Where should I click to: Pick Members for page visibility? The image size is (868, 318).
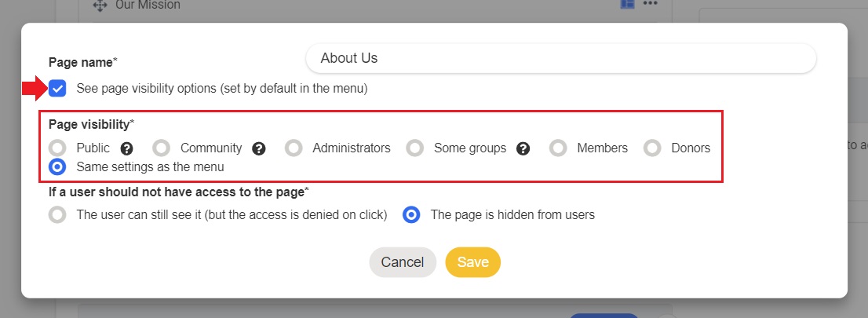point(558,148)
